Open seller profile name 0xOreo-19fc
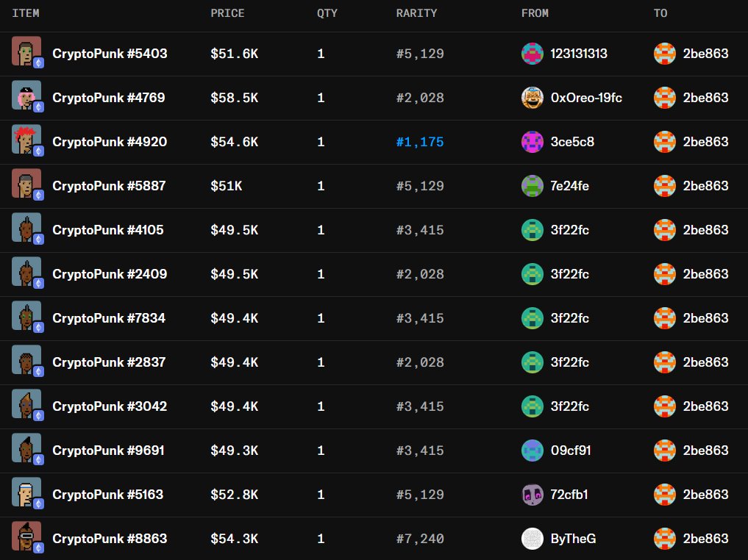748x560 pixels. (586, 98)
